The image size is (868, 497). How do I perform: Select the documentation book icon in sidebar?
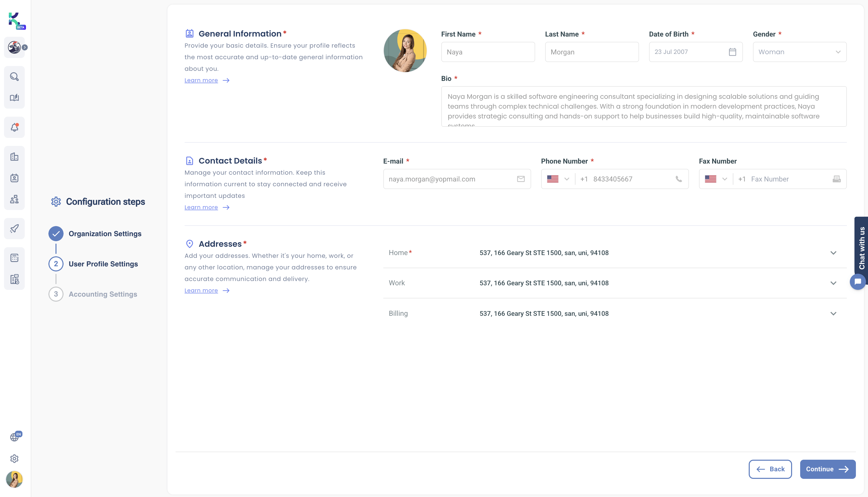click(14, 98)
